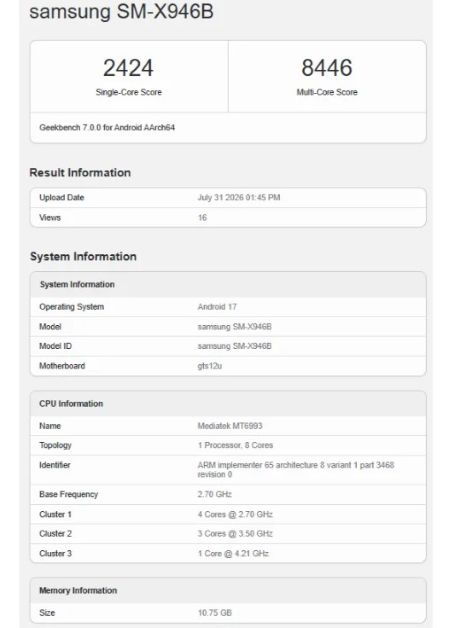Screen dimensions: 450x628
Task: Click the samsung SM-X946B page title
Action: 121,11
